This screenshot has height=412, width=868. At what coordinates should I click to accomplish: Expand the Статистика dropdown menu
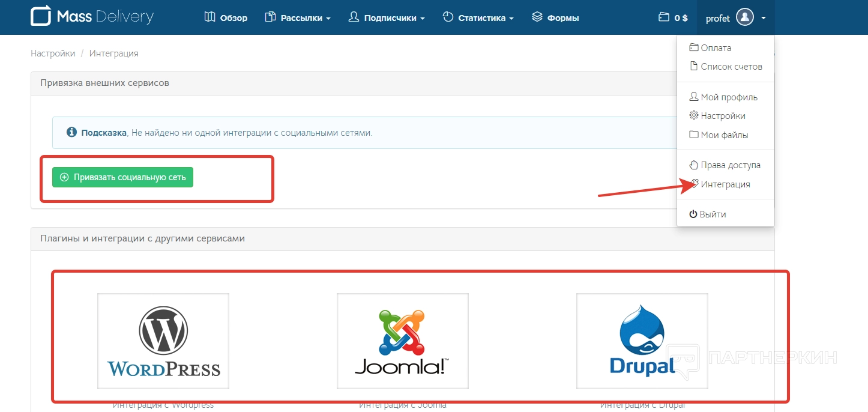click(478, 18)
